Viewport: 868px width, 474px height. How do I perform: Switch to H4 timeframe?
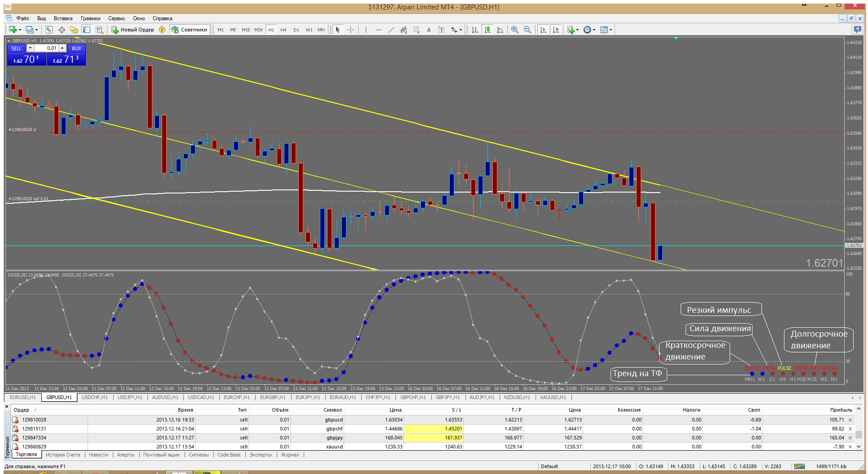click(x=283, y=30)
